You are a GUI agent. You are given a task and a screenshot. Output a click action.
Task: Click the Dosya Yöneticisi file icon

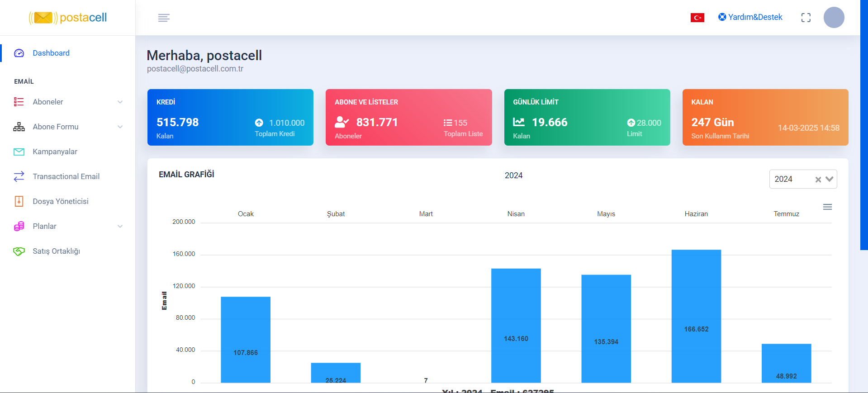click(x=19, y=201)
